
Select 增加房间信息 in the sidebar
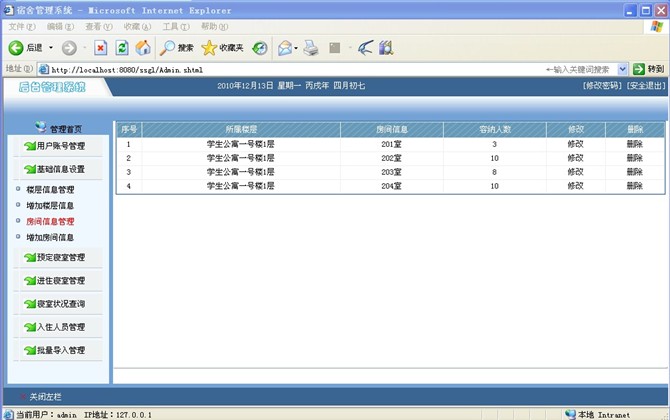tap(50, 238)
